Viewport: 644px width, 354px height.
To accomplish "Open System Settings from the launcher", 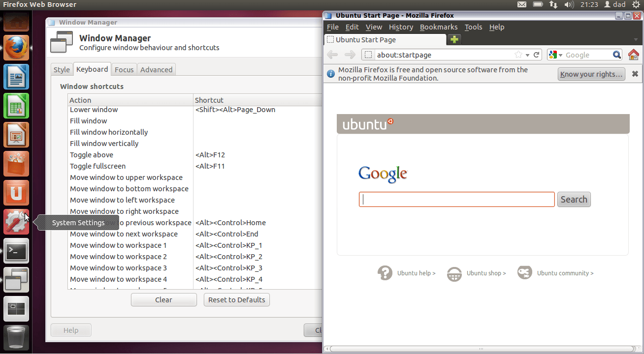I will tap(17, 222).
